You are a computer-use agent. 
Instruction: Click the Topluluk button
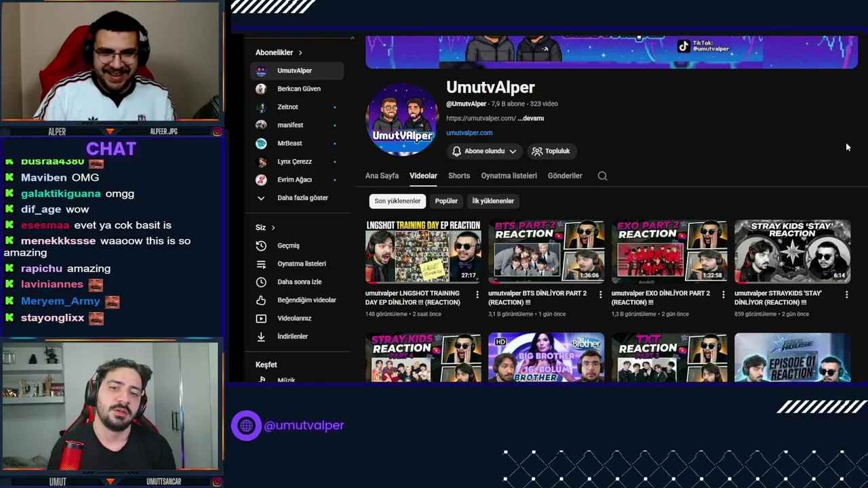click(x=551, y=151)
